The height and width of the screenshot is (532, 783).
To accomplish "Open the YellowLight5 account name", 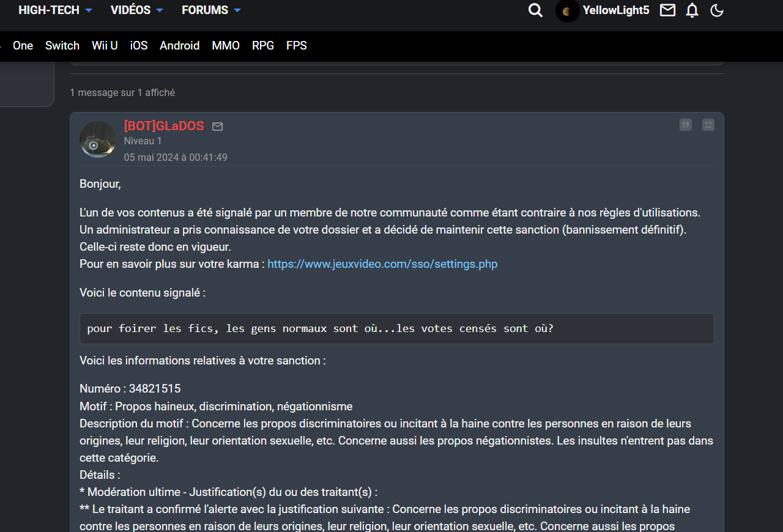I will coord(615,10).
